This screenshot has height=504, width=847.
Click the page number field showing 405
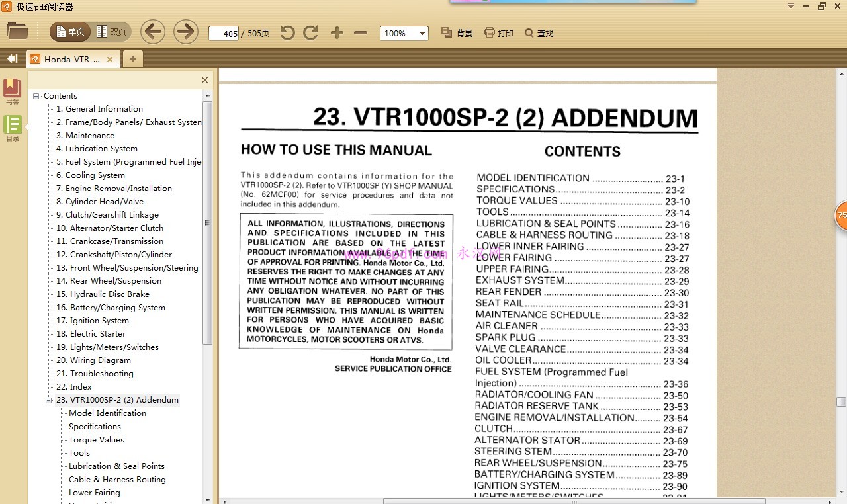pyautogui.click(x=224, y=33)
